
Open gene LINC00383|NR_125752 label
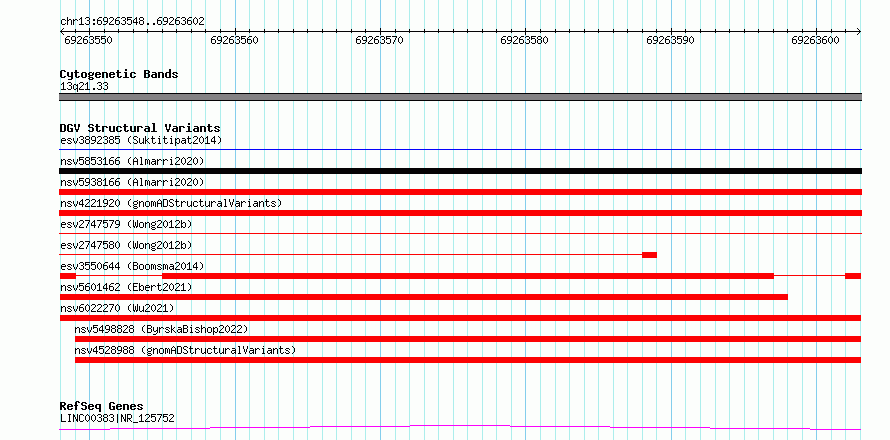pyautogui.click(x=117, y=419)
